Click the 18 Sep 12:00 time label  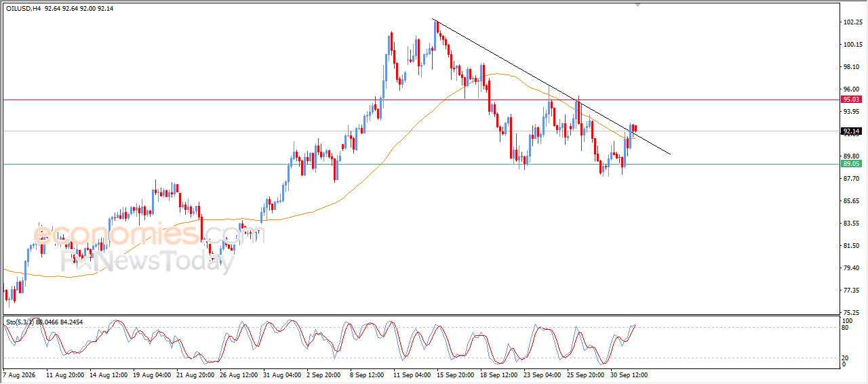[499, 374]
